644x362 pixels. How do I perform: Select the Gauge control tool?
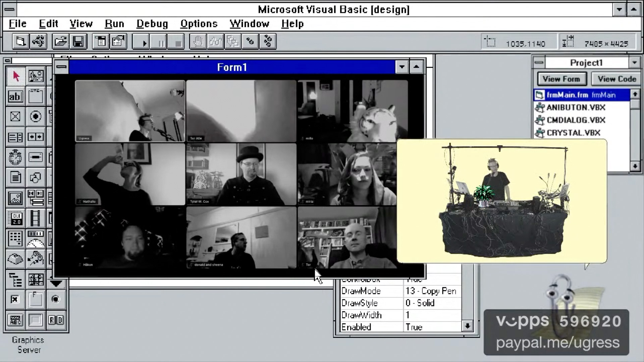click(x=36, y=239)
